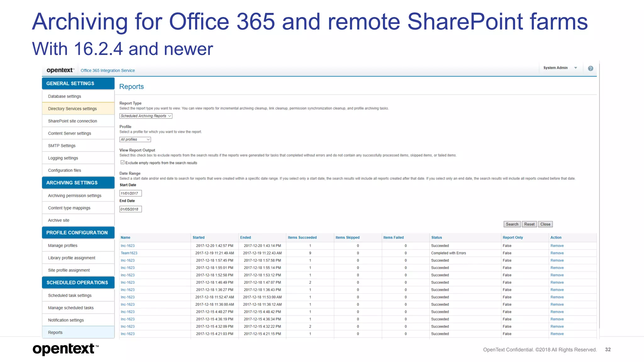Collapse the GENERAL SETTINGS section header
644x362 pixels.
coord(78,83)
